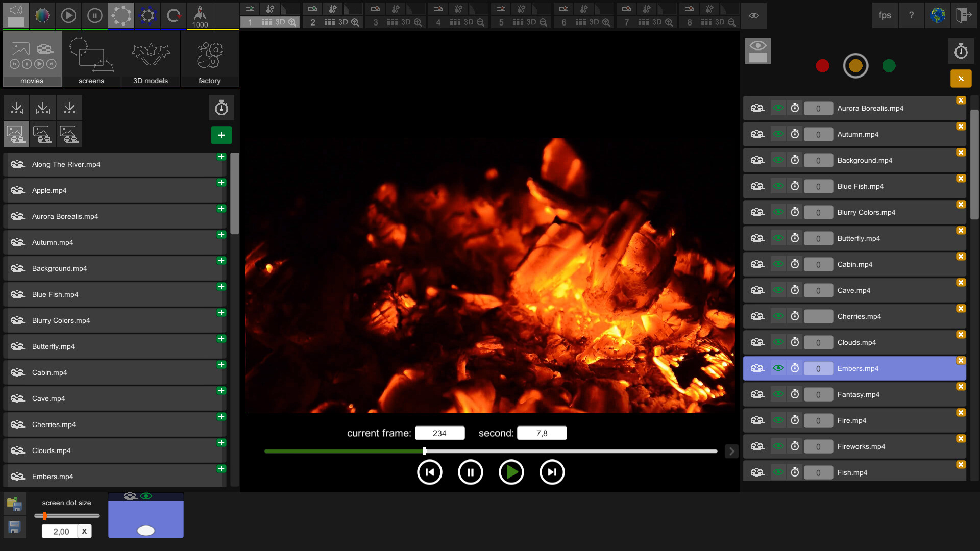
Task: Click the green plus button to add a movie
Action: pyautogui.click(x=221, y=135)
